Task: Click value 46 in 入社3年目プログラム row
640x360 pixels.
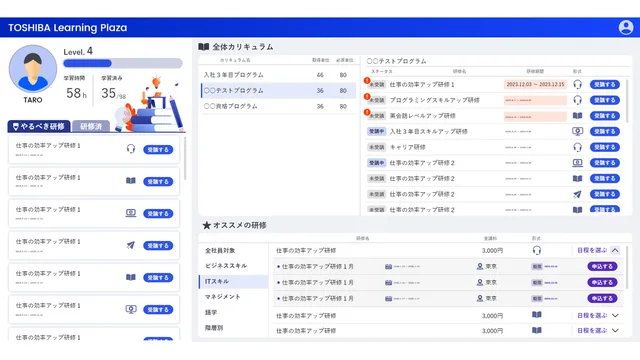Action: point(320,75)
